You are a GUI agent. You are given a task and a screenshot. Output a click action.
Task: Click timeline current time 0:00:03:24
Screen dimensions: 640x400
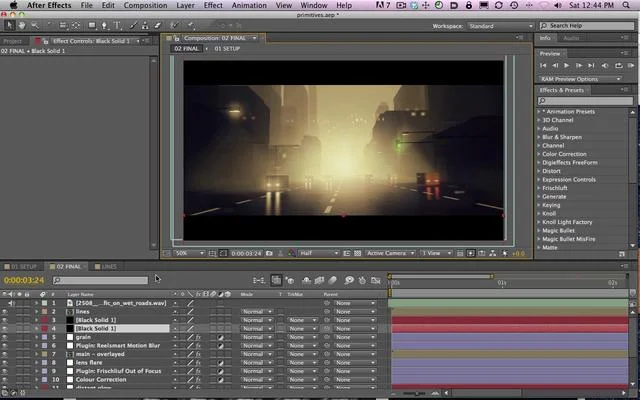coord(24,280)
